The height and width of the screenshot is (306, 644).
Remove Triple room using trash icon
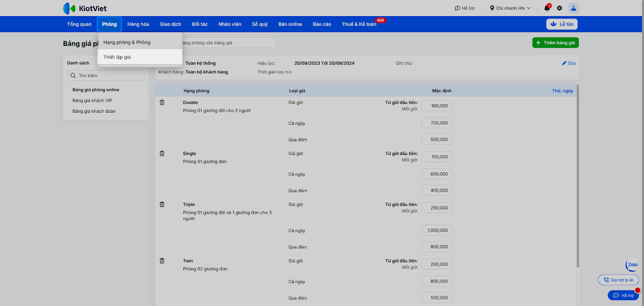[x=162, y=205]
